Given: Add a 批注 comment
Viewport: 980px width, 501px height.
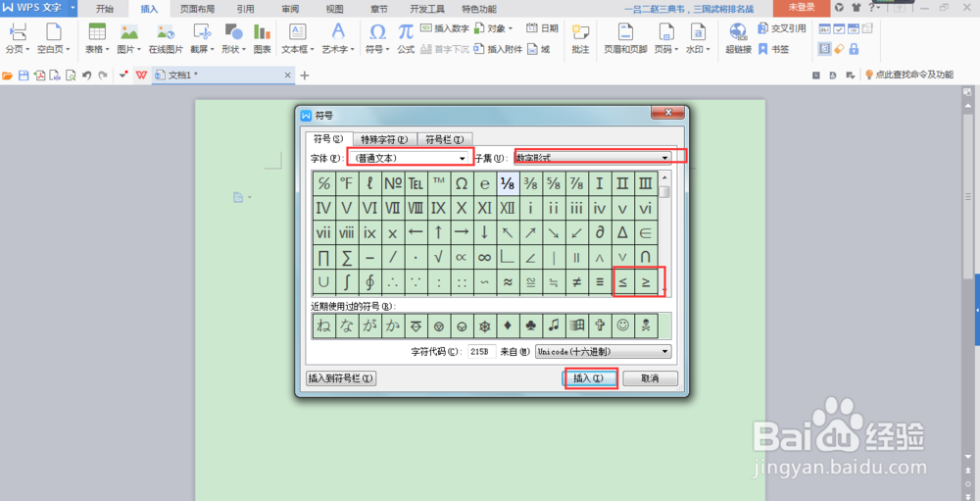Looking at the screenshot, I should click(580, 39).
